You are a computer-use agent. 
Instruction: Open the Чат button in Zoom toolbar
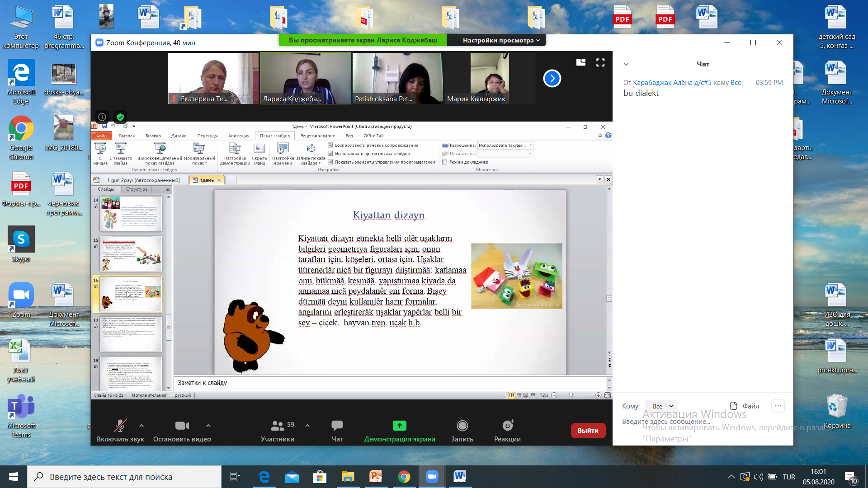[337, 426]
